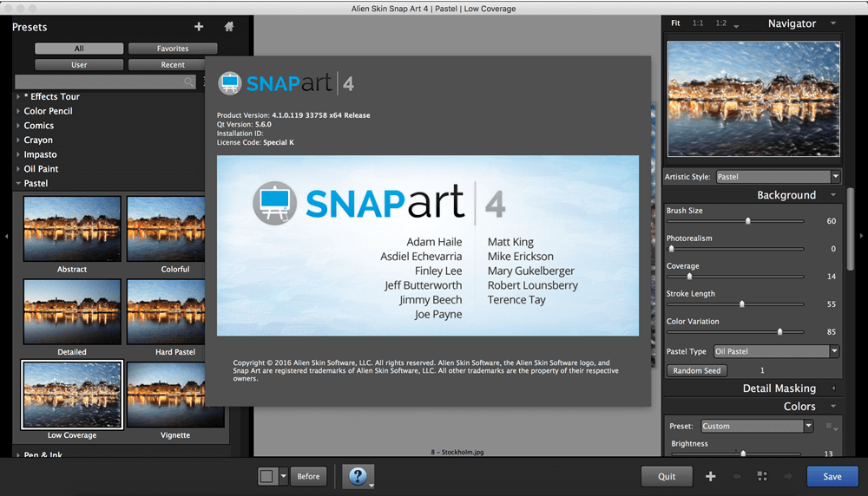868x496 pixels.
Task: Set navigator zoom to 1:2
Action: point(720,23)
